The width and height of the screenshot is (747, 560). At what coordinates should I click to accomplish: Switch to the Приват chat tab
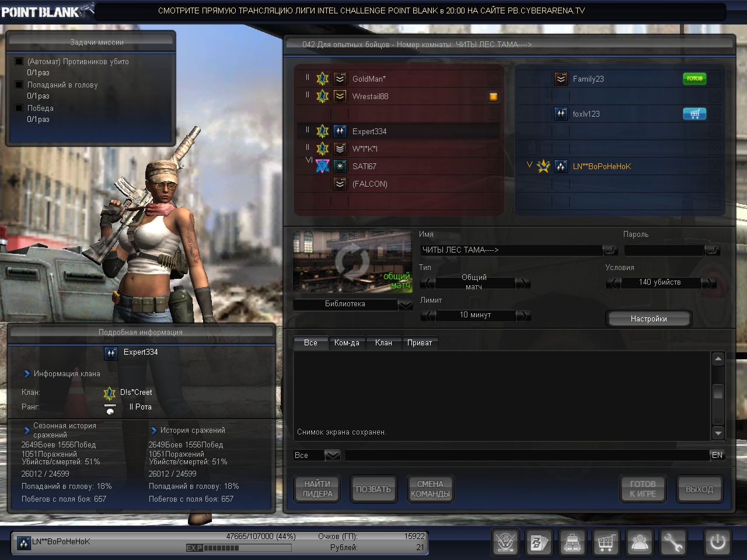pos(420,343)
